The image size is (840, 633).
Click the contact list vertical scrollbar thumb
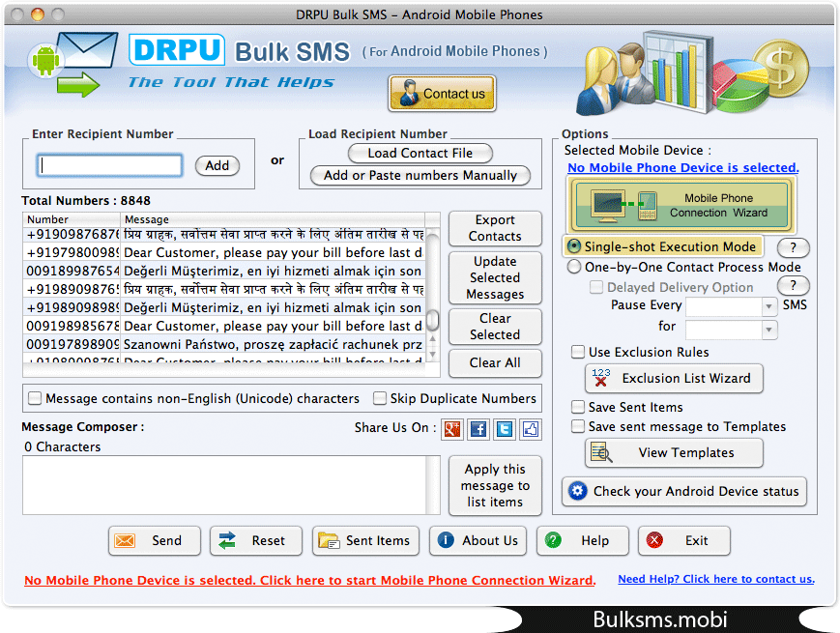(x=432, y=320)
